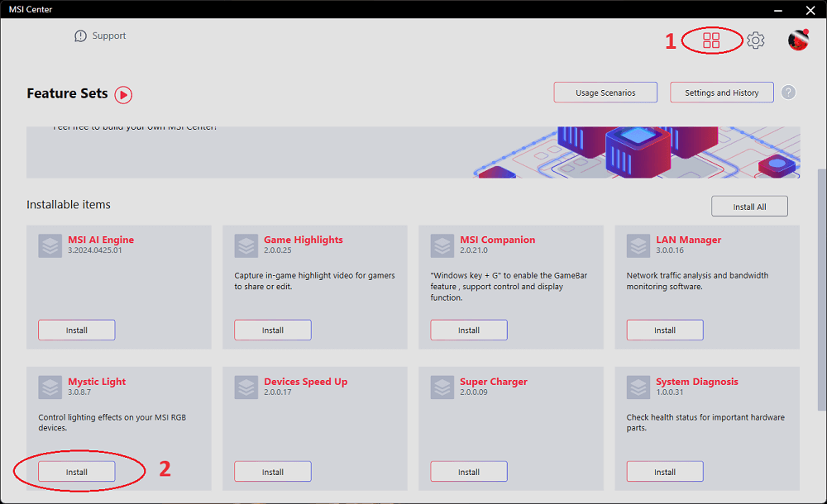827x504 pixels.
Task: Click the question mark help icon
Action: click(x=788, y=93)
